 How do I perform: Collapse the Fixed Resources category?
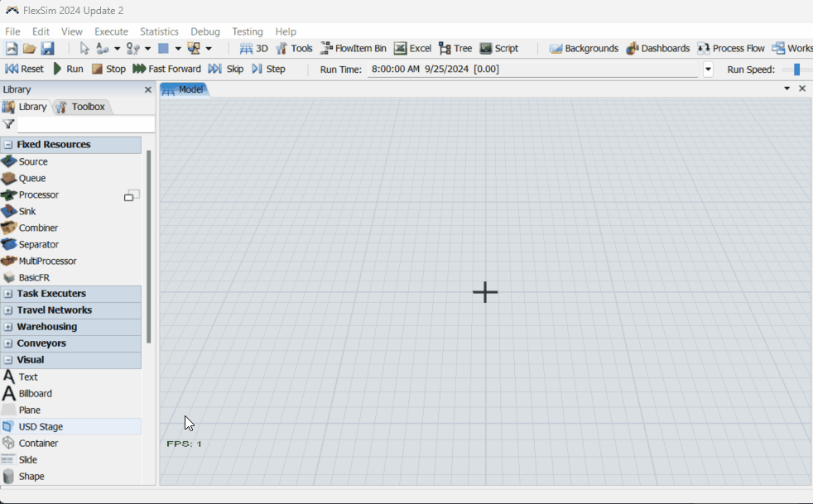[8, 145]
